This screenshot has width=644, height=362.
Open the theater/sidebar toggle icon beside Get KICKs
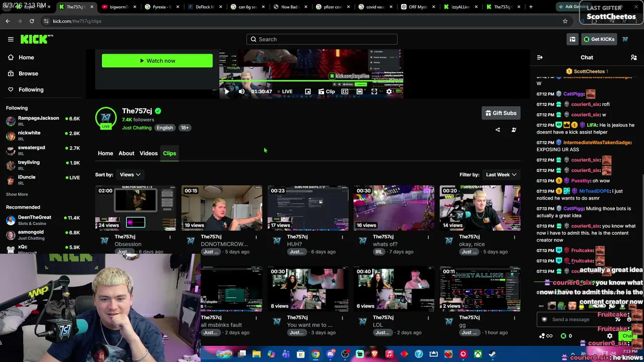click(x=573, y=39)
